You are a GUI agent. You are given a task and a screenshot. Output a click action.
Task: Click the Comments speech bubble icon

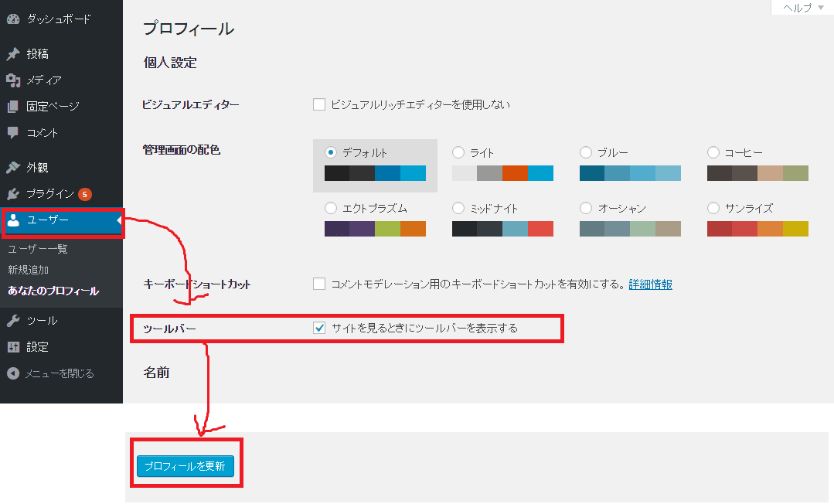13,133
